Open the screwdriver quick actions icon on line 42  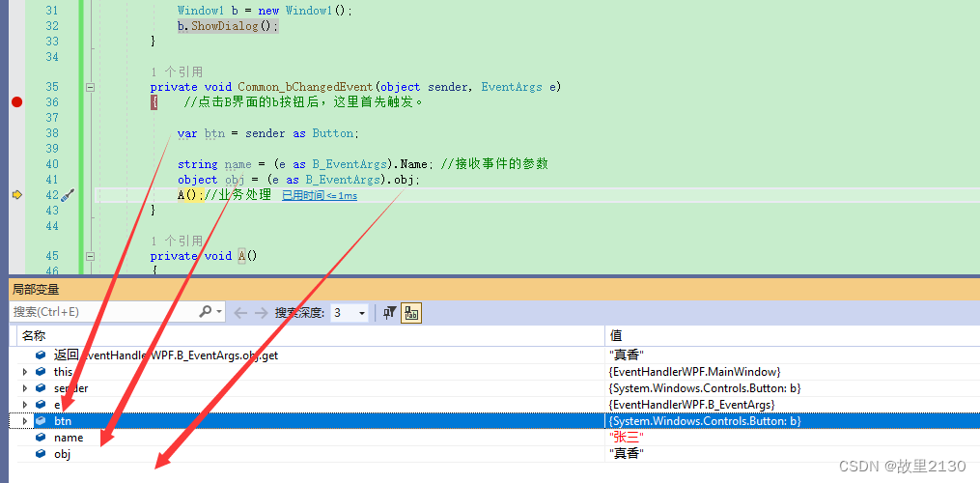69,194
